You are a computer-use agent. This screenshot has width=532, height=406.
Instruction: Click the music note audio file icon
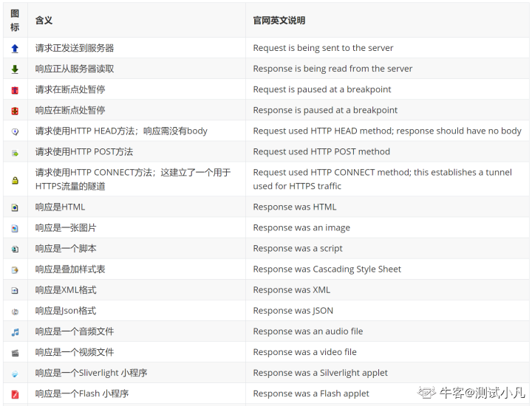[15, 332]
